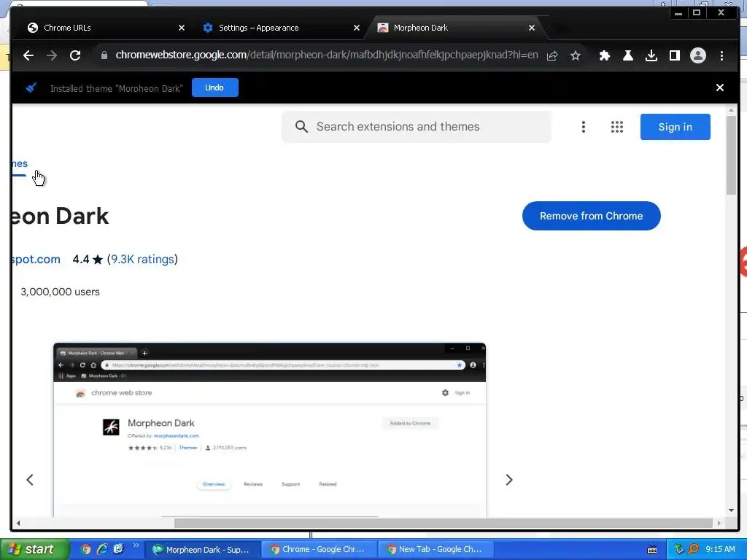
Task: Close the Settings – Appearance tab
Action: click(x=356, y=28)
